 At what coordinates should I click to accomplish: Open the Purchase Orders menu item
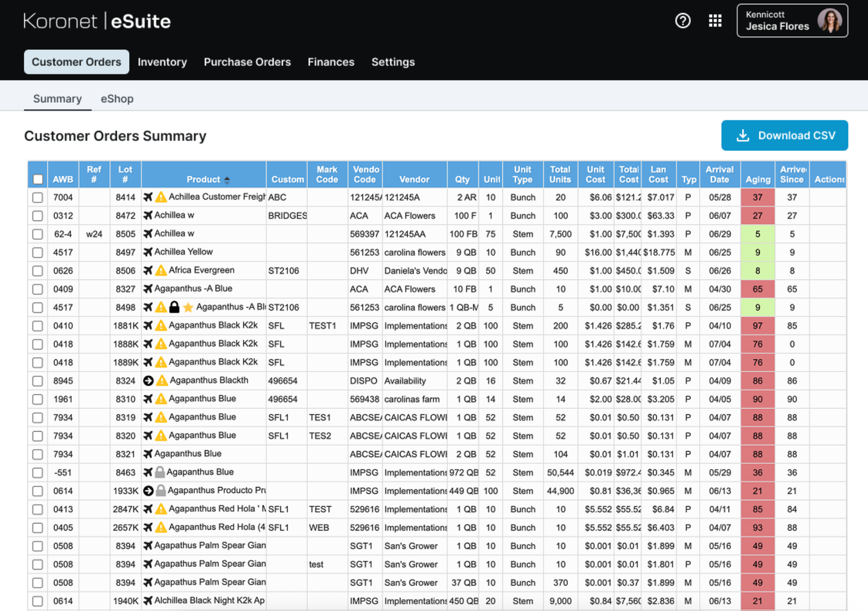pyautogui.click(x=247, y=62)
